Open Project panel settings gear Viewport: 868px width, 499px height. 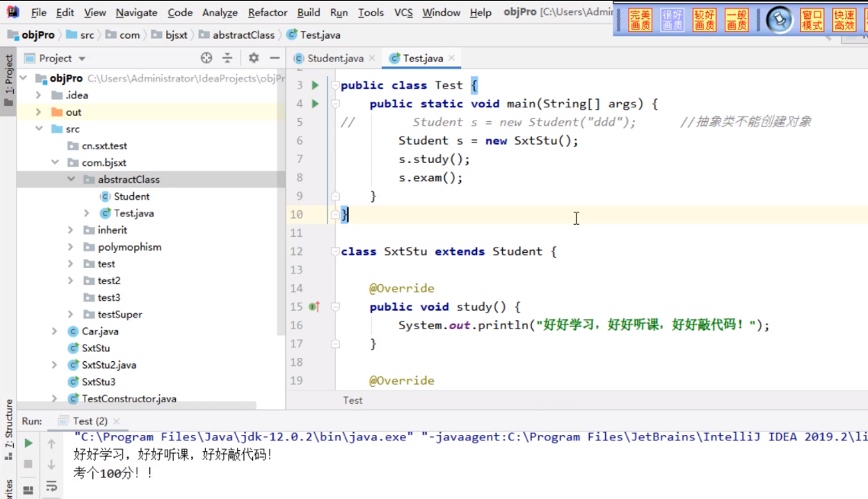click(x=254, y=58)
